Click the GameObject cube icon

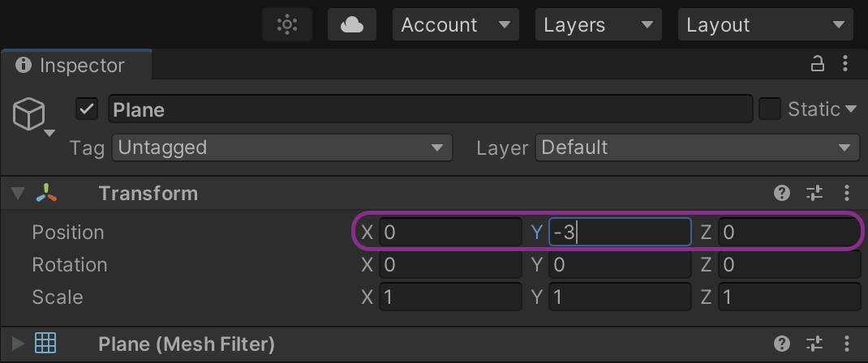click(29, 114)
